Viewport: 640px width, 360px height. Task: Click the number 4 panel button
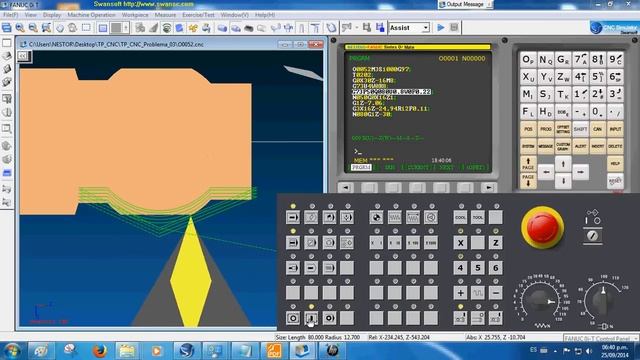(x=460, y=268)
